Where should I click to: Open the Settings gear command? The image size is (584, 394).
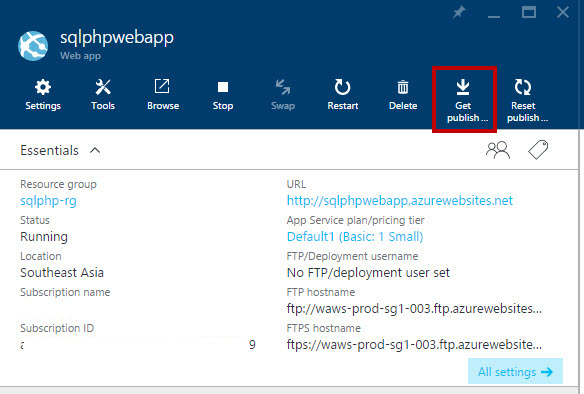click(x=43, y=95)
